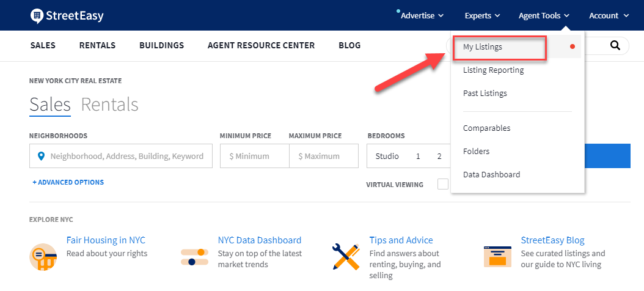The image size is (644, 291).
Task: Click the StreetEasy logo icon
Action: [x=37, y=16]
